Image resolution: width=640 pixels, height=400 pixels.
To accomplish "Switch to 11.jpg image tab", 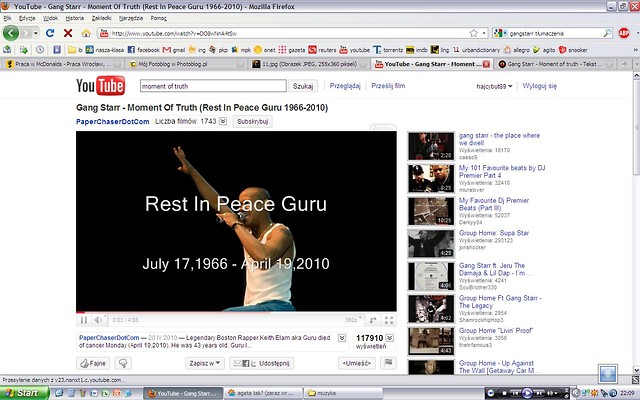I will pyautogui.click(x=309, y=64).
